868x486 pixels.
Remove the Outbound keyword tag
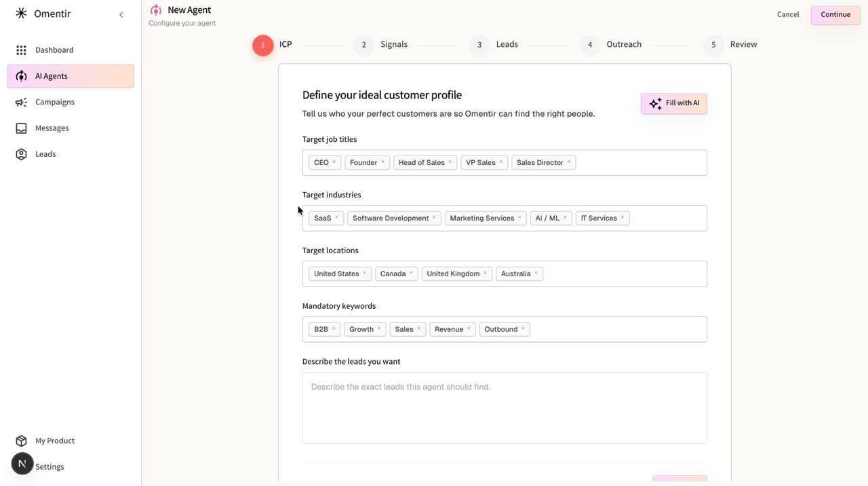(x=523, y=329)
